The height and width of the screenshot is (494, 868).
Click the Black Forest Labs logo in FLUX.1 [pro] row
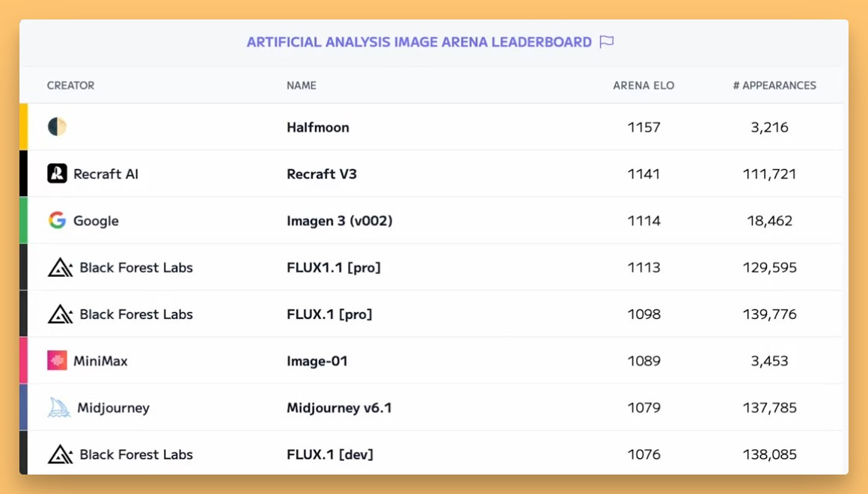(x=61, y=314)
